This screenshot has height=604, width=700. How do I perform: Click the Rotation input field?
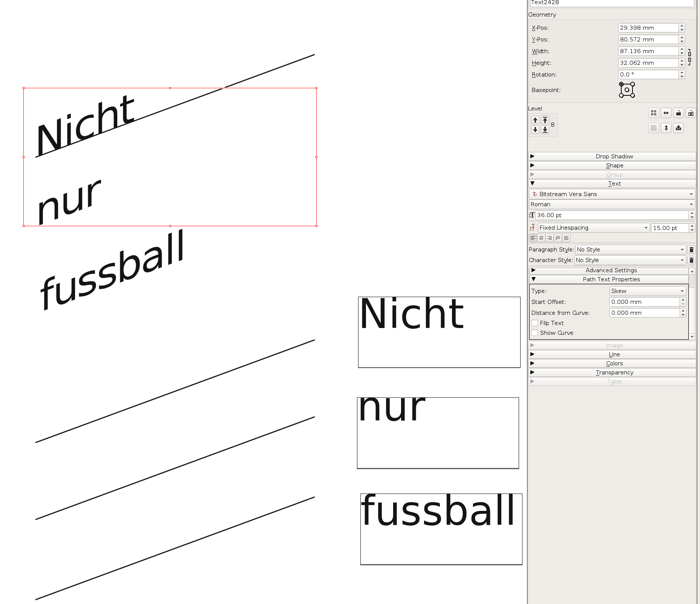click(x=648, y=75)
